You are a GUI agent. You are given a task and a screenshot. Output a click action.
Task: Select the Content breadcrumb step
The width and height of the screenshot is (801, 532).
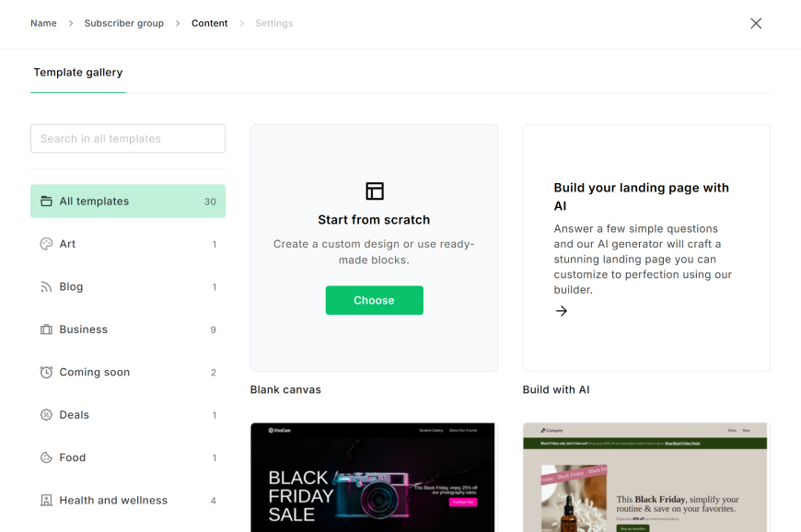pyautogui.click(x=209, y=23)
